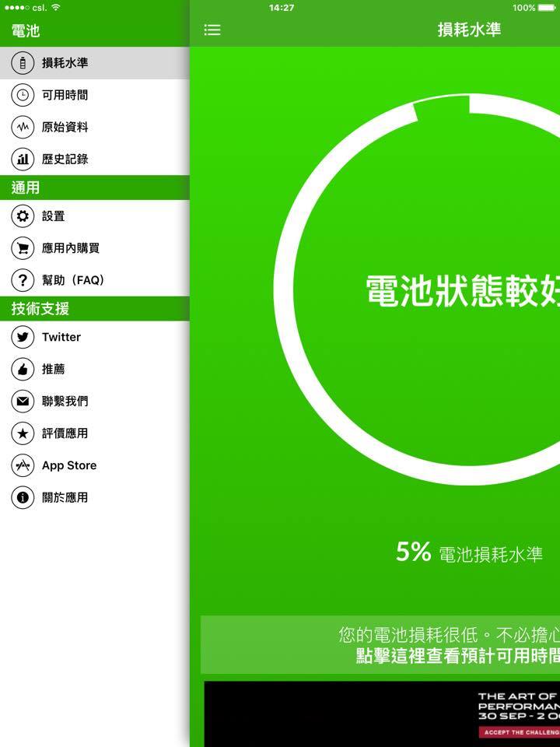This screenshot has width=560, height=747.
Task: Click the 原始資料 waveform icon
Action: 23,127
